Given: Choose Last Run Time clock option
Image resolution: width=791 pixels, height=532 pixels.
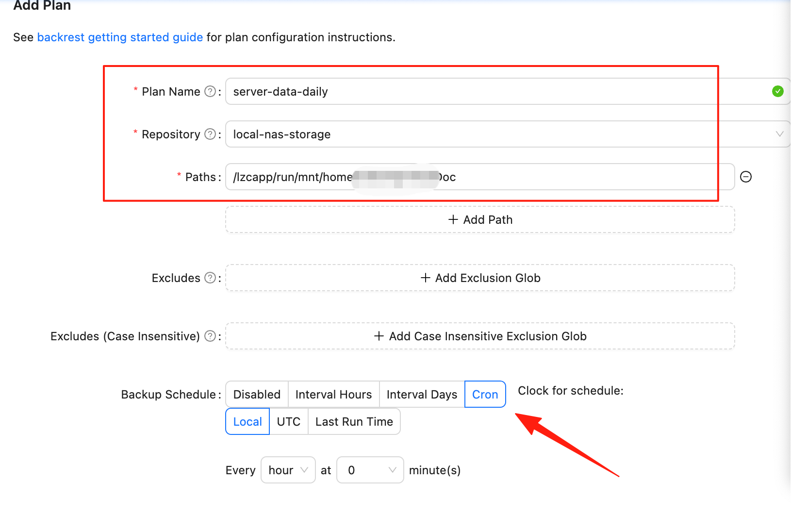Looking at the screenshot, I should pyautogui.click(x=354, y=421).
